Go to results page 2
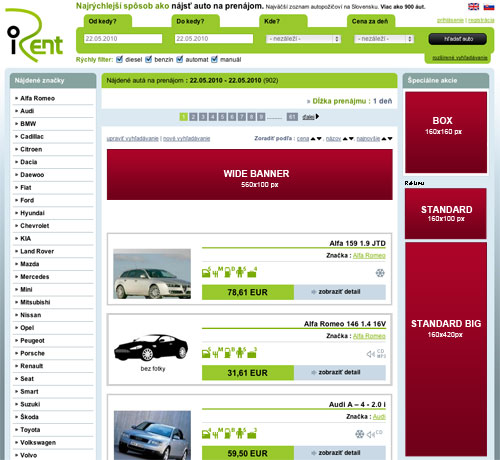This screenshot has width=500, height=460. 193,117
